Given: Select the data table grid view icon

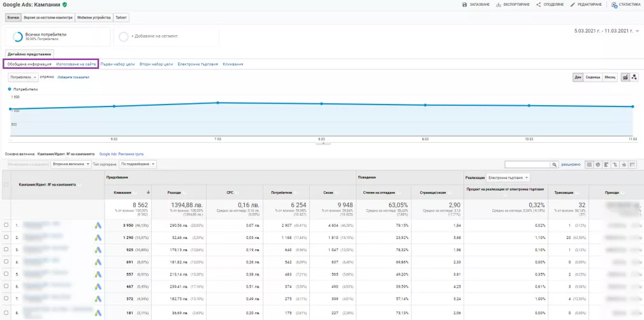Looking at the screenshot, I should (589, 164).
